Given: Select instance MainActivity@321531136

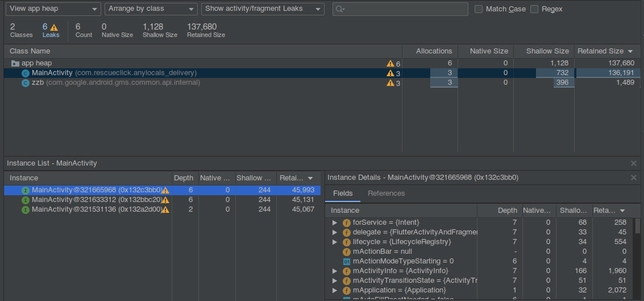Looking at the screenshot, I should [163, 209].
